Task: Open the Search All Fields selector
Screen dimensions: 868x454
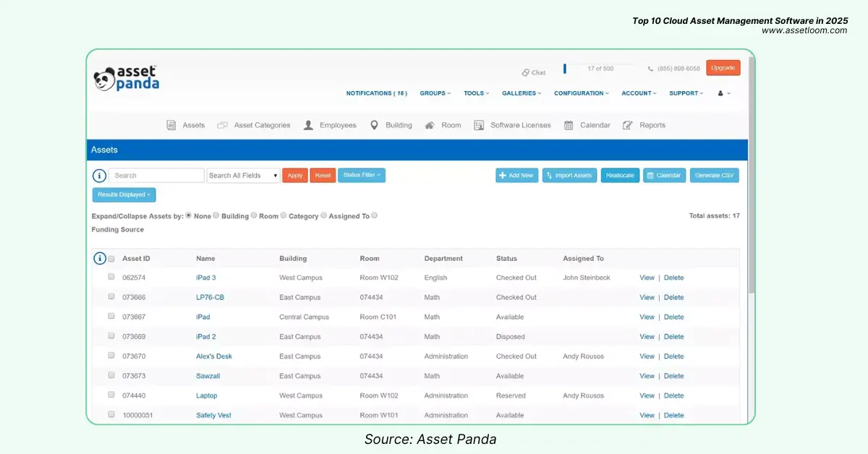Action: point(242,175)
